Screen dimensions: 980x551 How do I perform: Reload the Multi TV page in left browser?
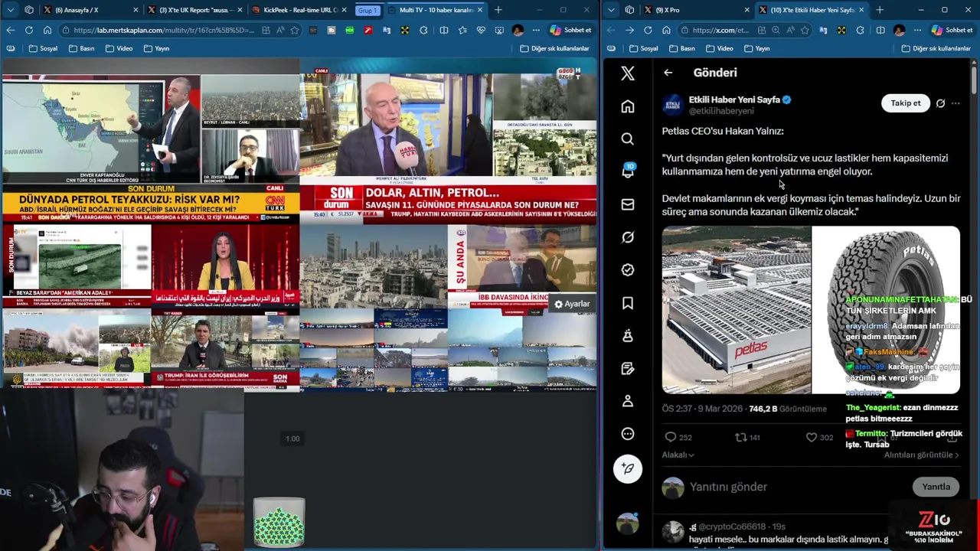click(28, 30)
